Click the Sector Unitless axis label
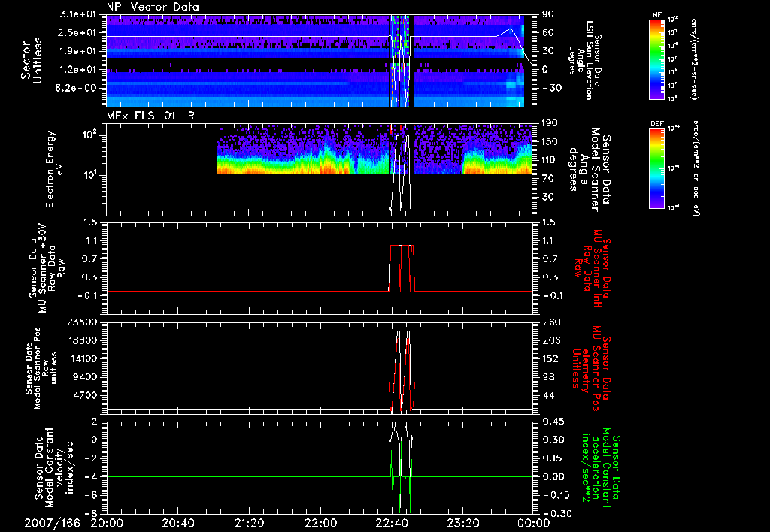Viewport: 770px width, 532px height. [32, 60]
